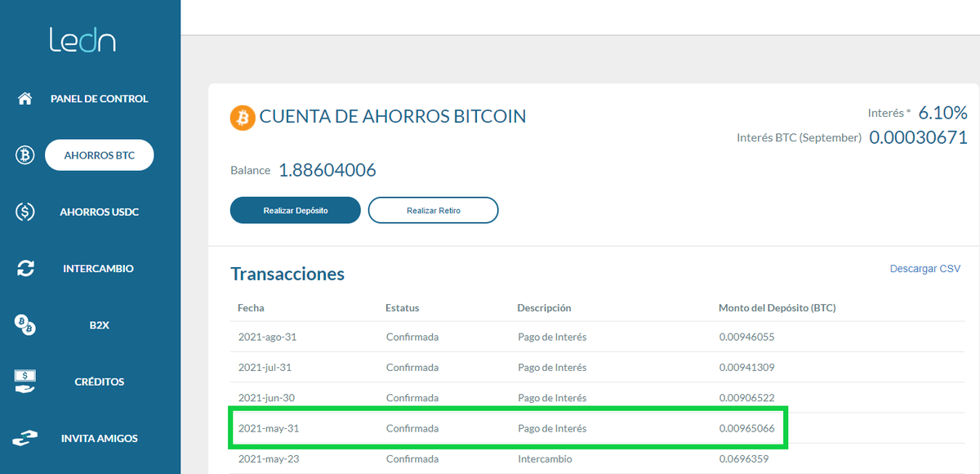This screenshot has height=474, width=980.
Task: Click the Transacciones heading
Action: point(287,274)
